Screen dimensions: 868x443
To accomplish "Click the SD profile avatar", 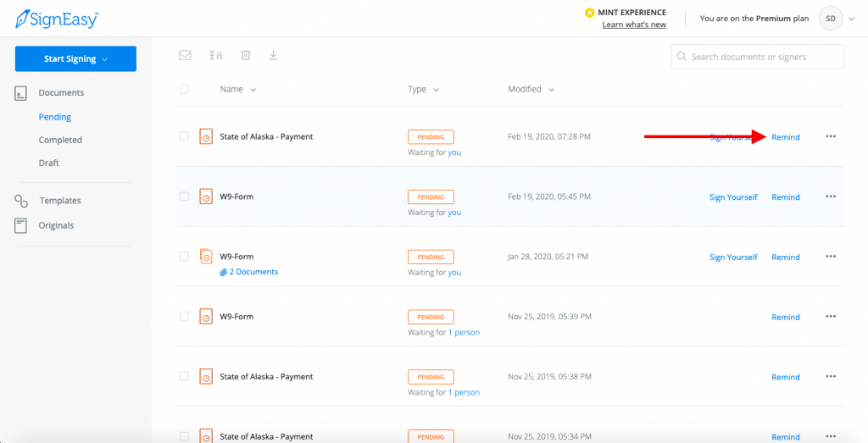I will point(831,19).
